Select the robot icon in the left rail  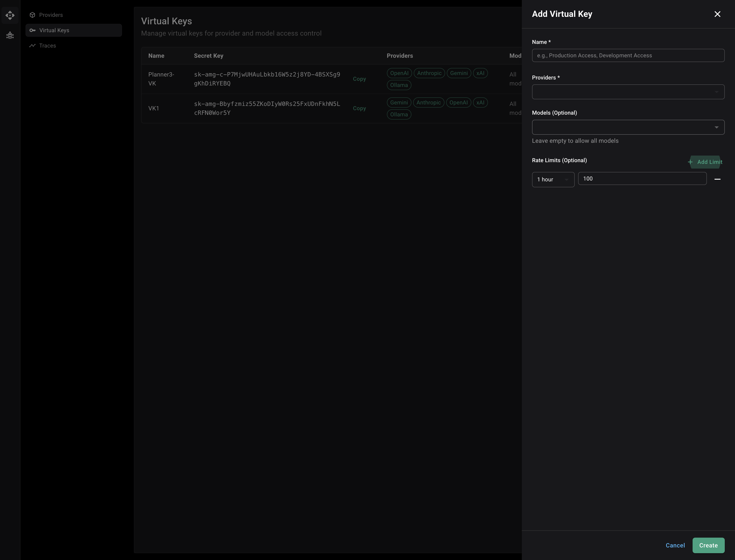(x=10, y=35)
